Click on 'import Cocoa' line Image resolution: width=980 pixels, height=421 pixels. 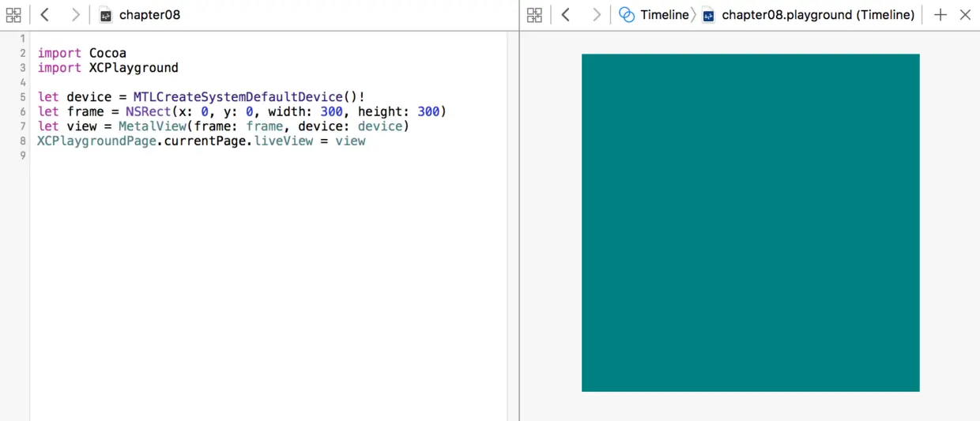click(82, 53)
